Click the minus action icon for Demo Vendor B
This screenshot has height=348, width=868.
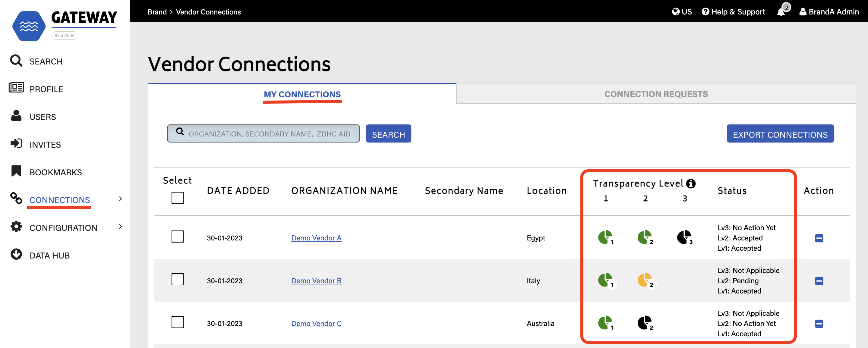(x=819, y=281)
